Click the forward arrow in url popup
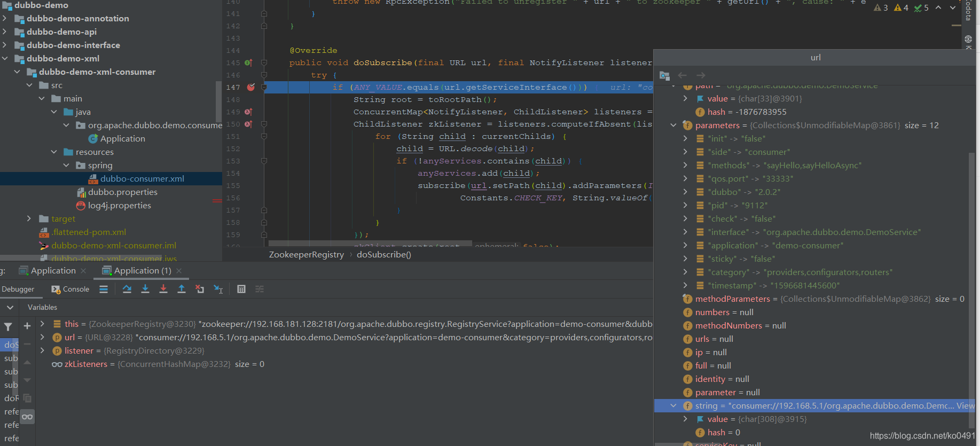This screenshot has height=446, width=980. [x=701, y=75]
